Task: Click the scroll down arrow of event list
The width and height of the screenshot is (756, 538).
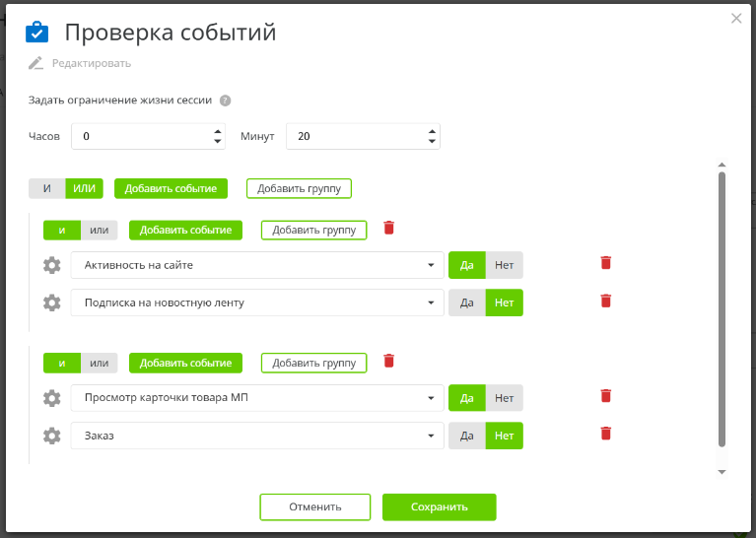Action: tap(722, 472)
